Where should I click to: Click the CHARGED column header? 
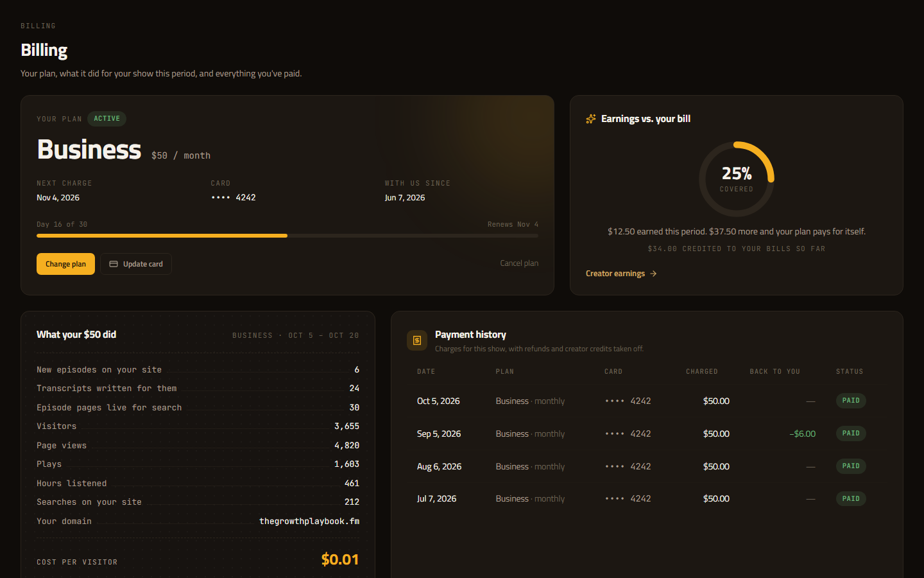702,372
